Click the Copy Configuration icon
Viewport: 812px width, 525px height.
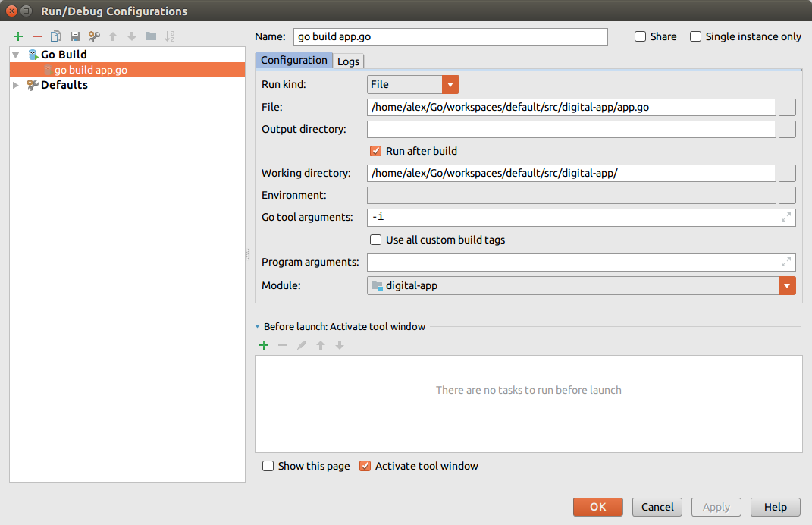[x=56, y=36]
